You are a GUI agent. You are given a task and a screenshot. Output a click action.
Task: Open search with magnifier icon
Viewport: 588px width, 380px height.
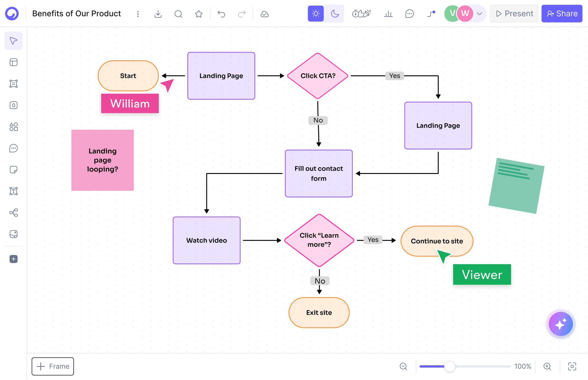tap(178, 14)
